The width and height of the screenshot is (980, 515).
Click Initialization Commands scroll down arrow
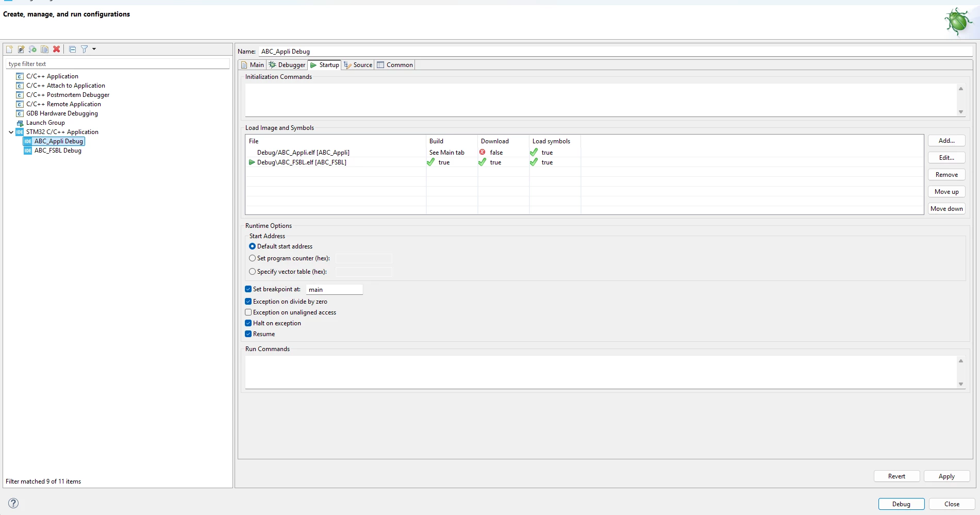[x=961, y=112]
